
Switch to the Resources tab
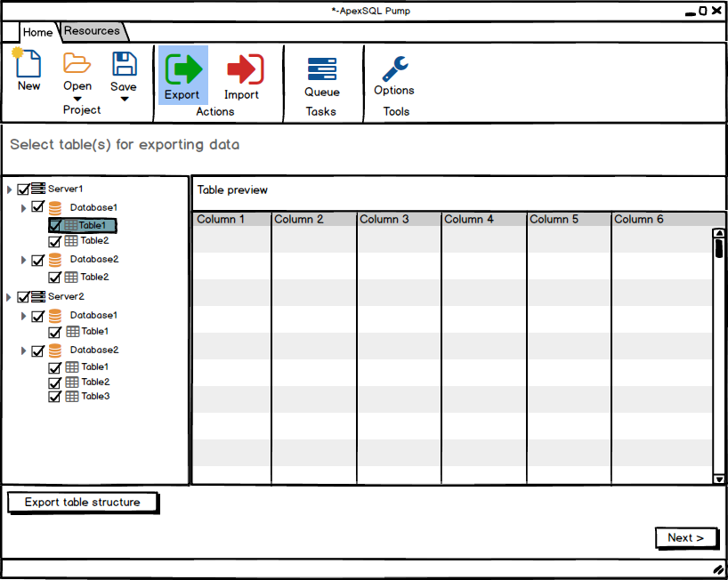[x=92, y=31]
